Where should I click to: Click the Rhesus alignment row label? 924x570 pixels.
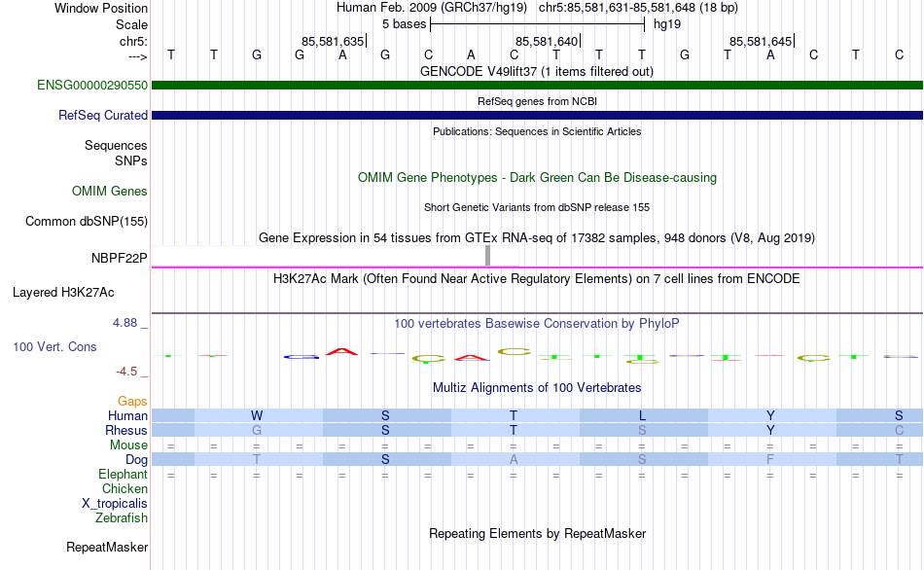pyautogui.click(x=126, y=430)
